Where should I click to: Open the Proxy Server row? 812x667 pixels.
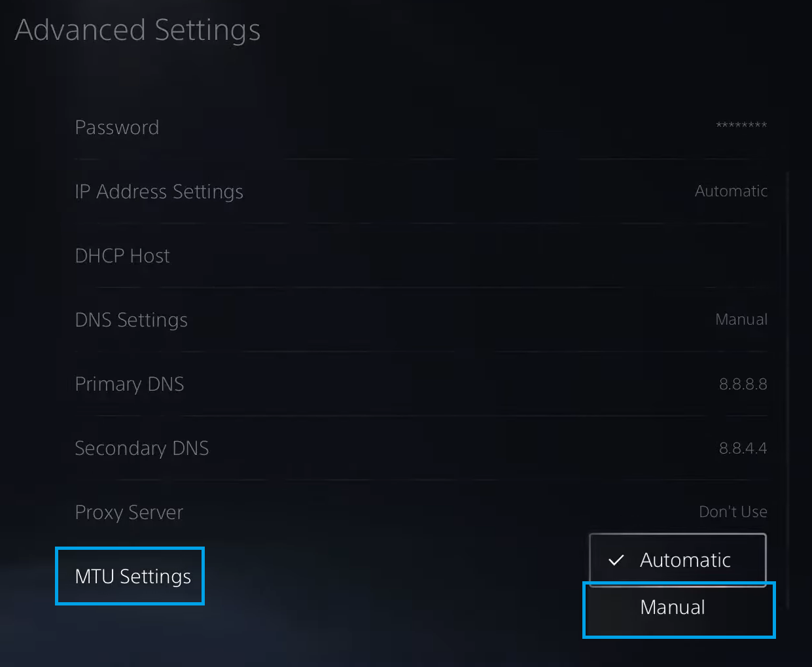pyautogui.click(x=129, y=512)
